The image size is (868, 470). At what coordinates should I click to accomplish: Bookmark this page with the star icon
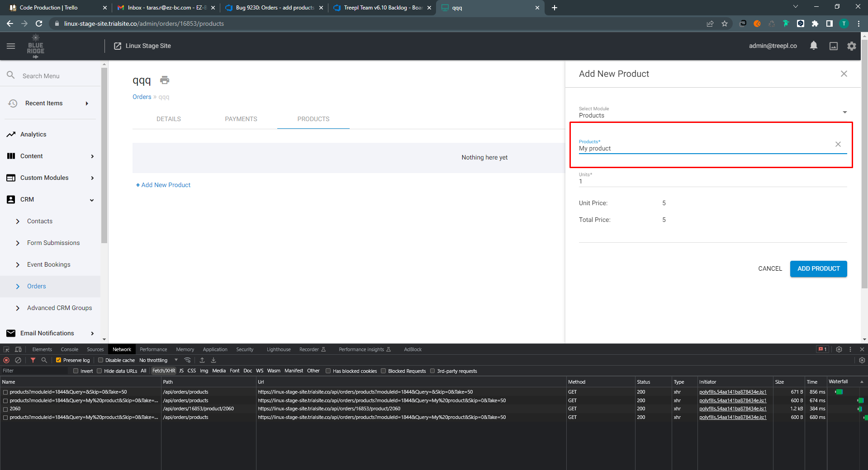point(725,23)
